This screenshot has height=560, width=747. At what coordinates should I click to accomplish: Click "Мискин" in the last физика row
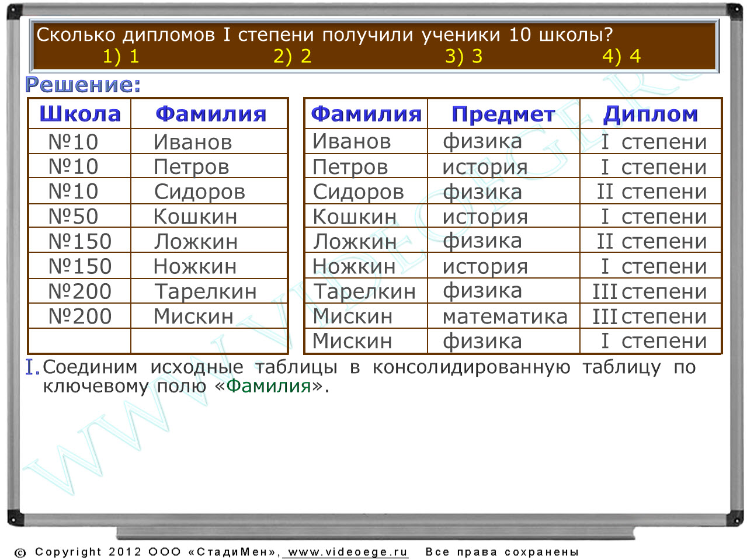click(352, 341)
